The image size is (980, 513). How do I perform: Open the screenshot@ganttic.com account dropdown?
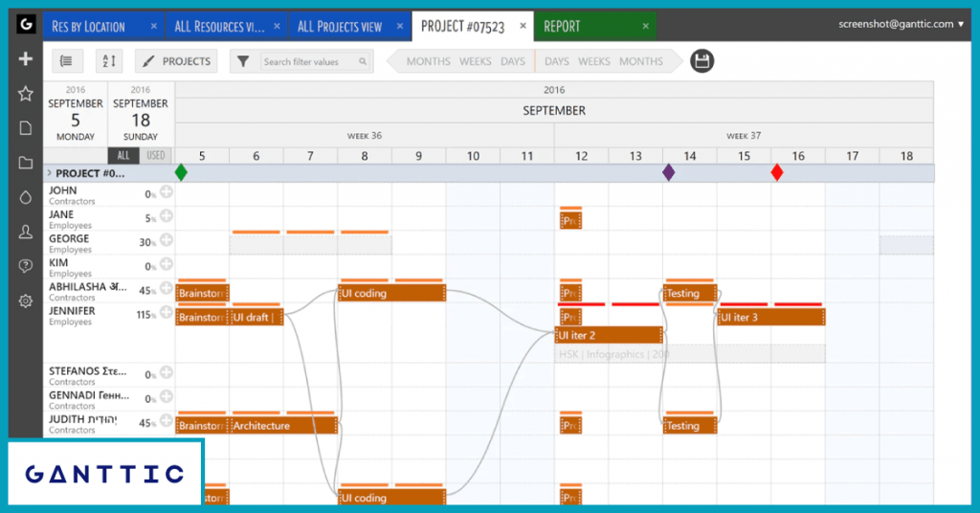[x=901, y=24]
